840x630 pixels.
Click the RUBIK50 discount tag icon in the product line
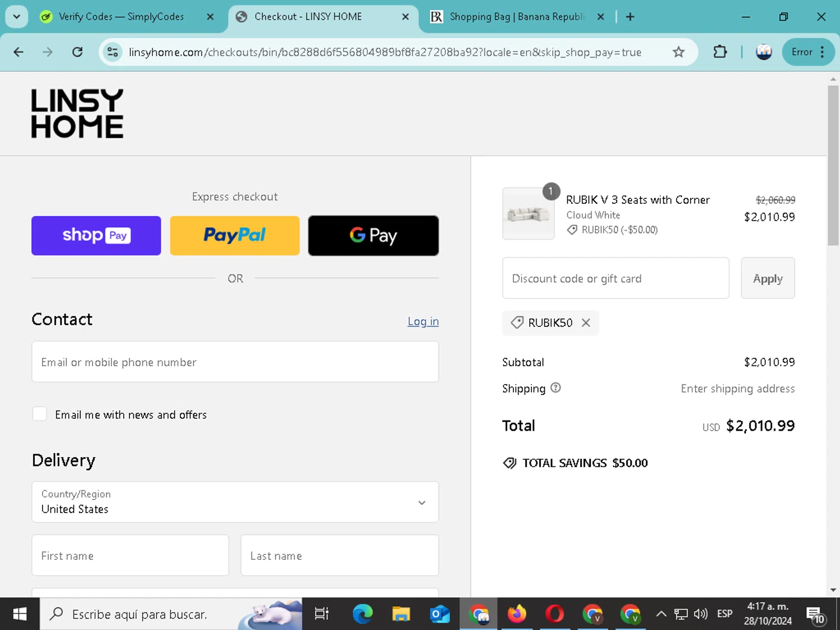[x=572, y=230]
